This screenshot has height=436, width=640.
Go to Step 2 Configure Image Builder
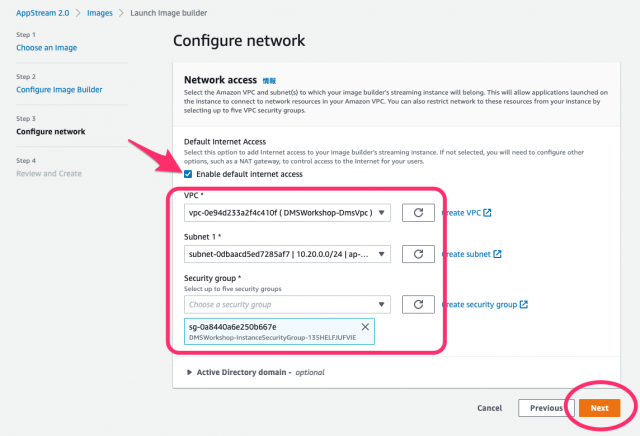[x=59, y=90]
